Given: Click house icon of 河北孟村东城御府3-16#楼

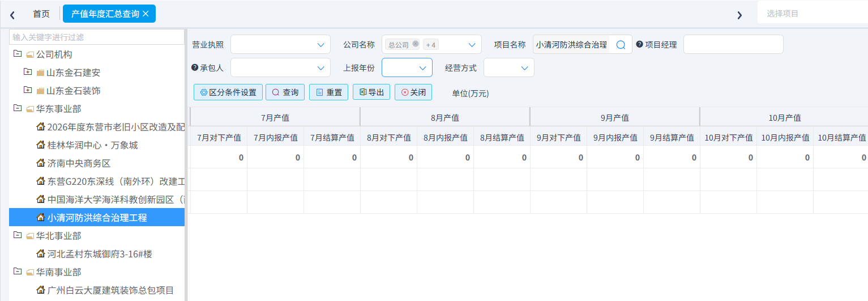Looking at the screenshot, I should [x=41, y=253].
